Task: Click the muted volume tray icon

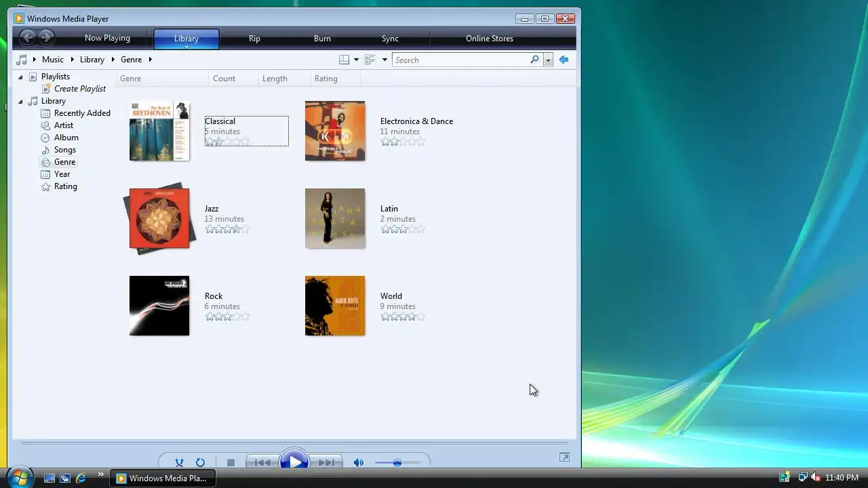Action: (816, 478)
